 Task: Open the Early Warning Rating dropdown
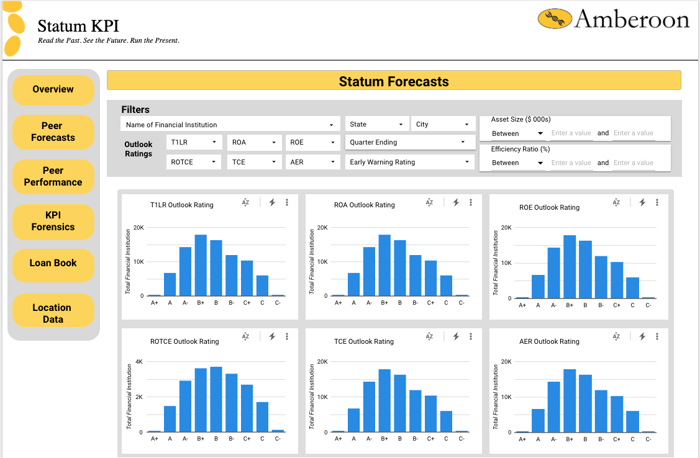pyautogui.click(x=409, y=162)
